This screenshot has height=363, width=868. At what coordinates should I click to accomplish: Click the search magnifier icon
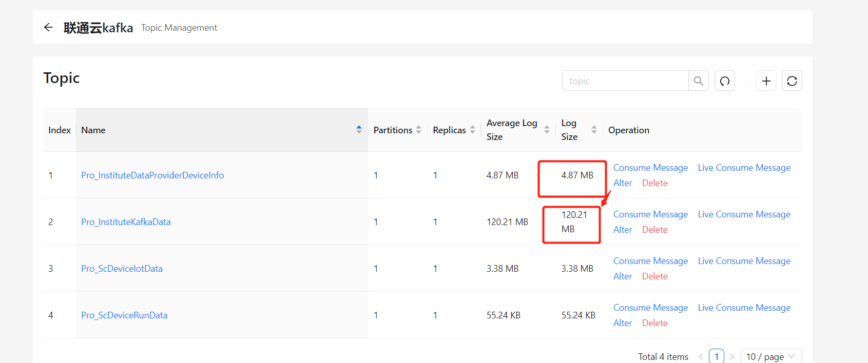point(698,80)
